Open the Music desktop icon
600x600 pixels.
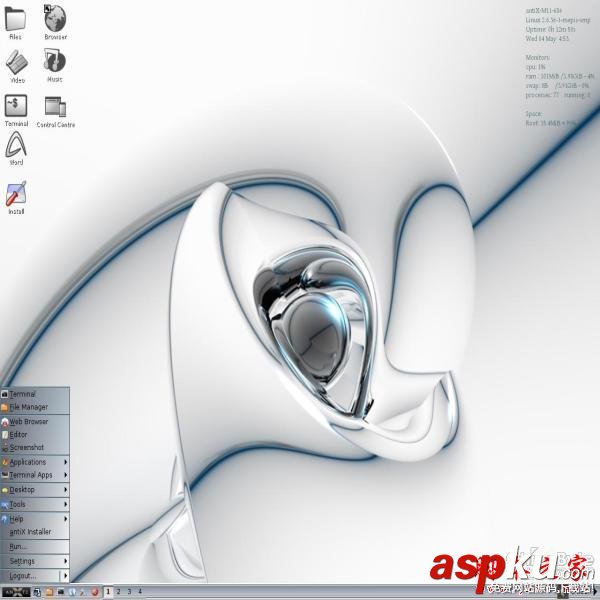(54, 65)
